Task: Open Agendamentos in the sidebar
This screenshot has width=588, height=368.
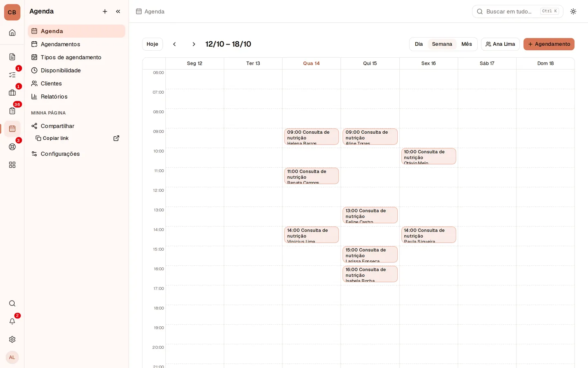Action: (76, 44)
